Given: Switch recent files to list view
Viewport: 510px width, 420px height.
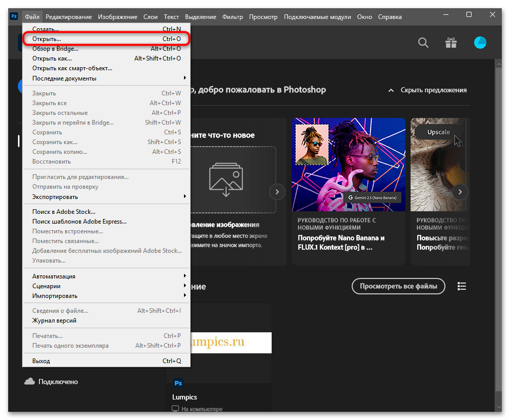Looking at the screenshot, I should tap(462, 286).
